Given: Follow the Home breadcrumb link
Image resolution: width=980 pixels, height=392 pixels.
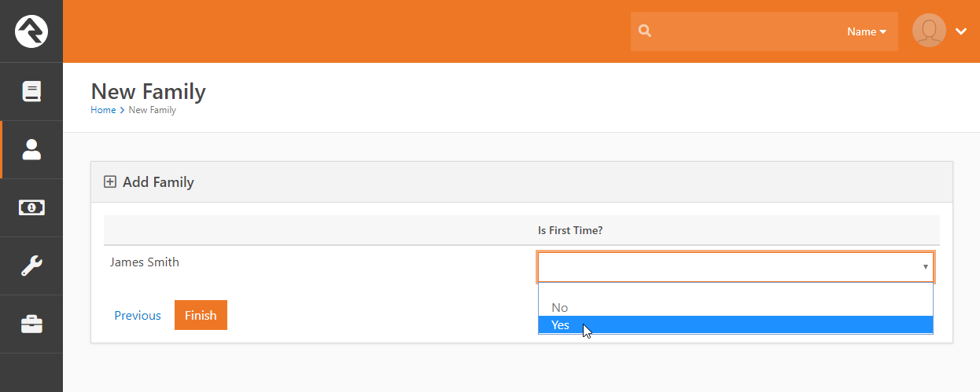Looking at the screenshot, I should 103,110.
